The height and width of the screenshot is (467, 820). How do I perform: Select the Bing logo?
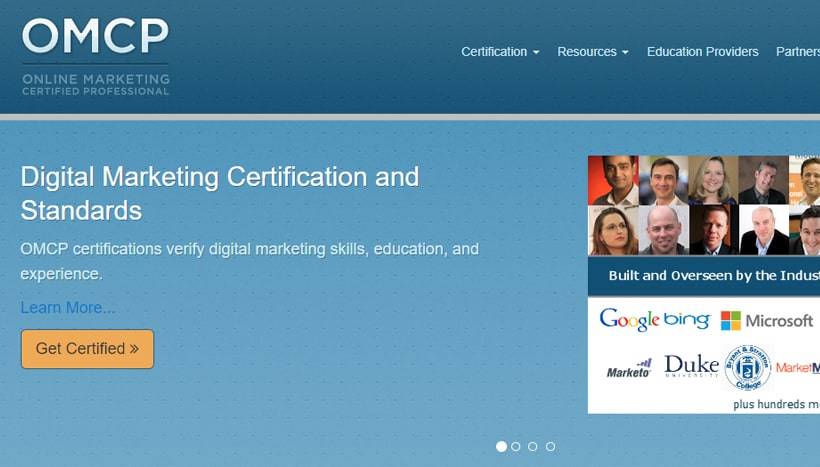687,321
